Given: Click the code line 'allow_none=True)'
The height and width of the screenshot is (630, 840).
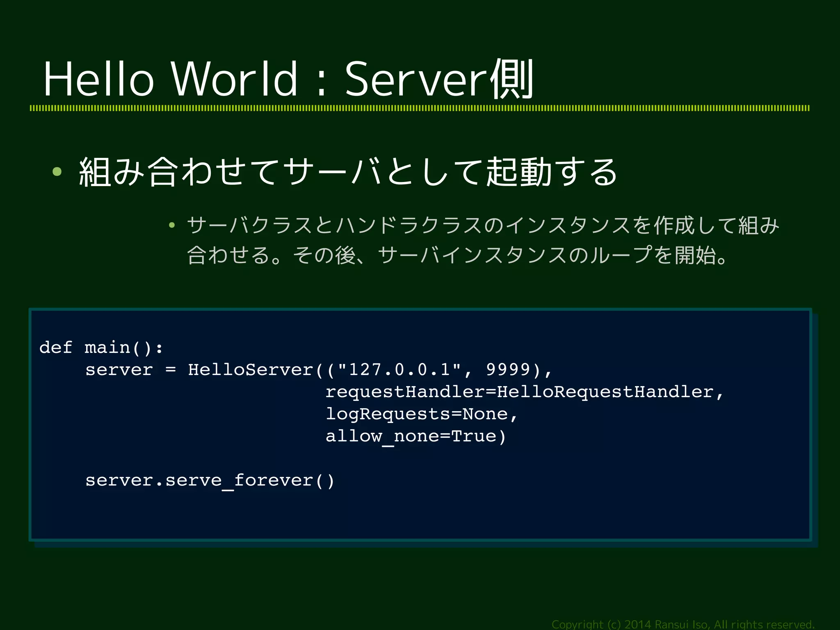Looking at the screenshot, I should [x=416, y=437].
